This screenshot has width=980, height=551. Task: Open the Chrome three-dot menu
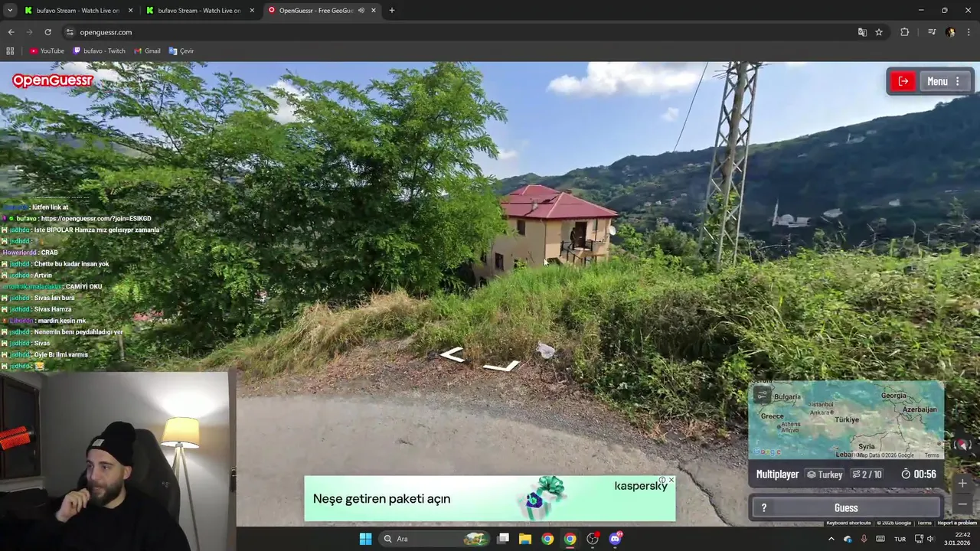tap(969, 32)
